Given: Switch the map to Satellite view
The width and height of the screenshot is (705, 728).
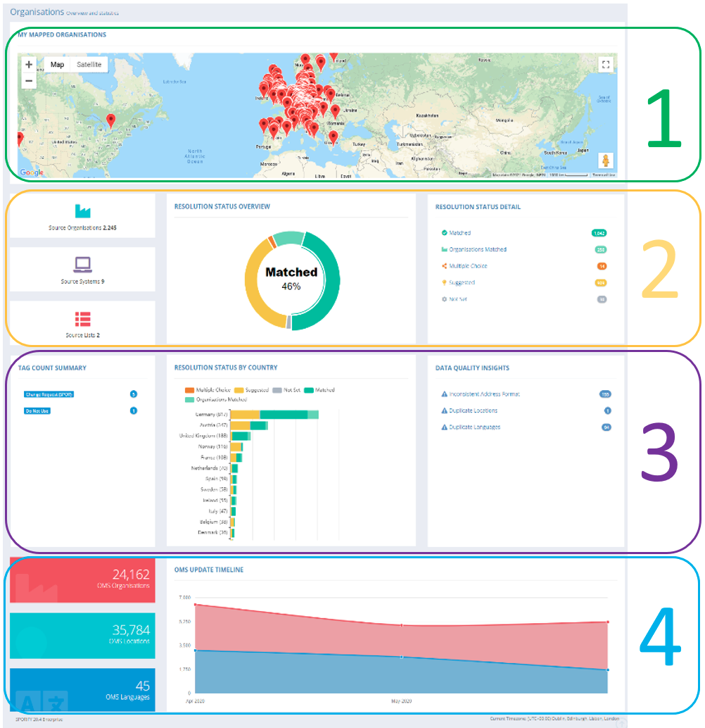Looking at the screenshot, I should click(89, 65).
